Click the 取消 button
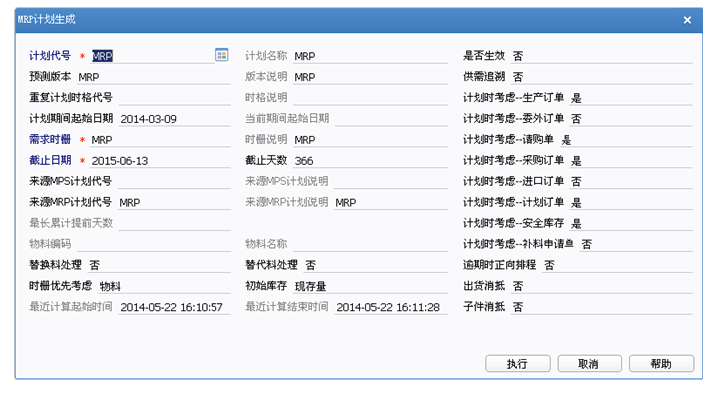The height and width of the screenshot is (394, 715). pyautogui.click(x=589, y=363)
